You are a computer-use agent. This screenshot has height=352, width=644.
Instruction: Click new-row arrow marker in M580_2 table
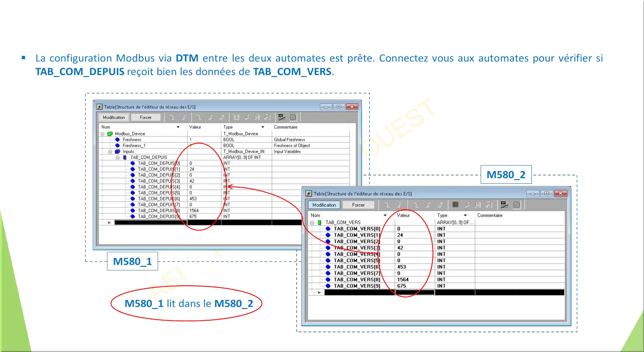(x=319, y=293)
